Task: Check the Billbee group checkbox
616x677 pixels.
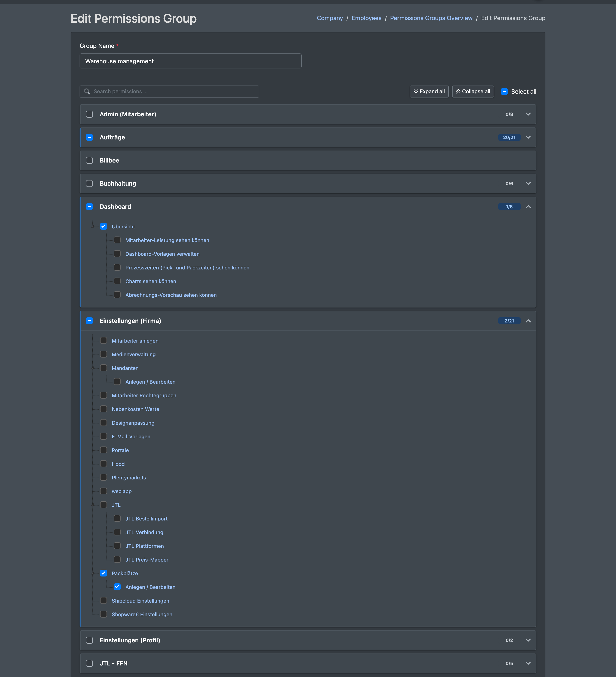Action: (89, 160)
